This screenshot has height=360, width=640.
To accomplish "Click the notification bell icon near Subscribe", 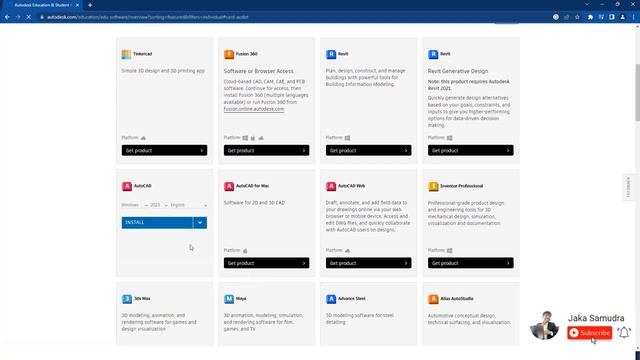I will coord(624,333).
